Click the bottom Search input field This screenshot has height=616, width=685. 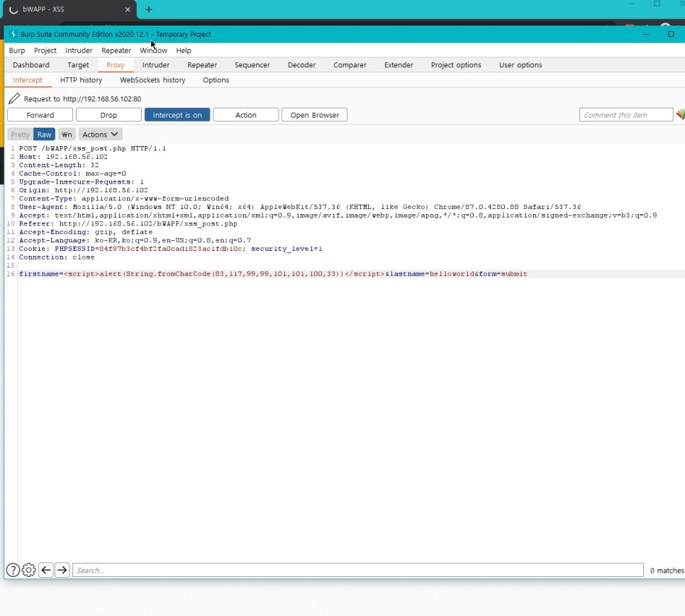[x=358, y=570]
